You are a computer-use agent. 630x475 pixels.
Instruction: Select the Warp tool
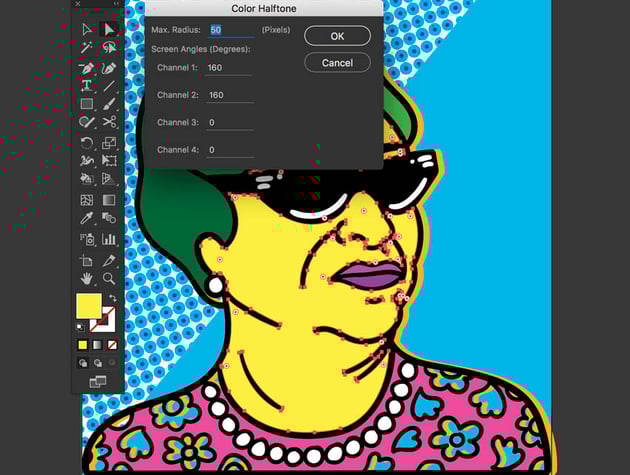(x=87, y=160)
